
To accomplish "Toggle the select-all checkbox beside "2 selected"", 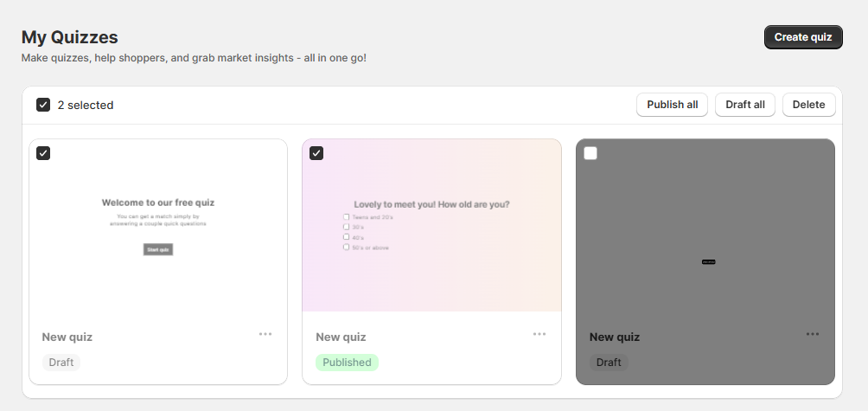I will [x=43, y=105].
